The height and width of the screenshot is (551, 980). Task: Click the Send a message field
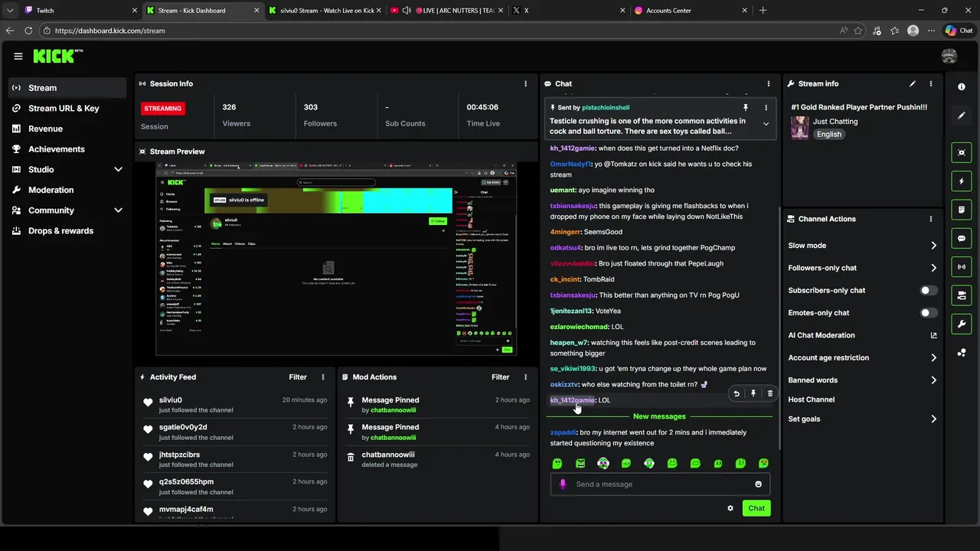click(659, 484)
